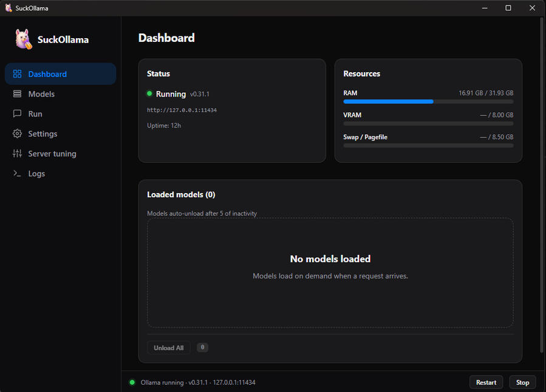Navigate to Settings
This screenshot has width=546, height=392.
pyautogui.click(x=61, y=133)
